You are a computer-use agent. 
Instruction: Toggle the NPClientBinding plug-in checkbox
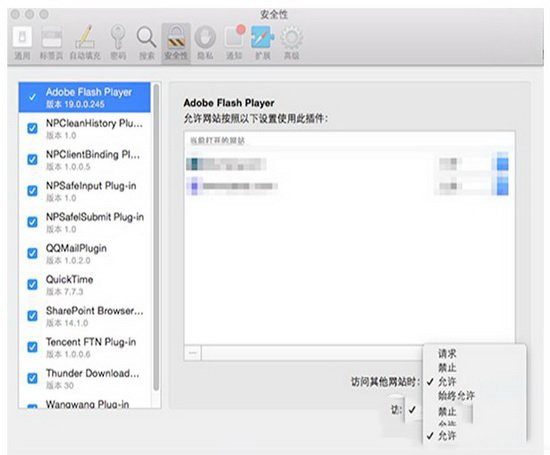[x=32, y=159]
